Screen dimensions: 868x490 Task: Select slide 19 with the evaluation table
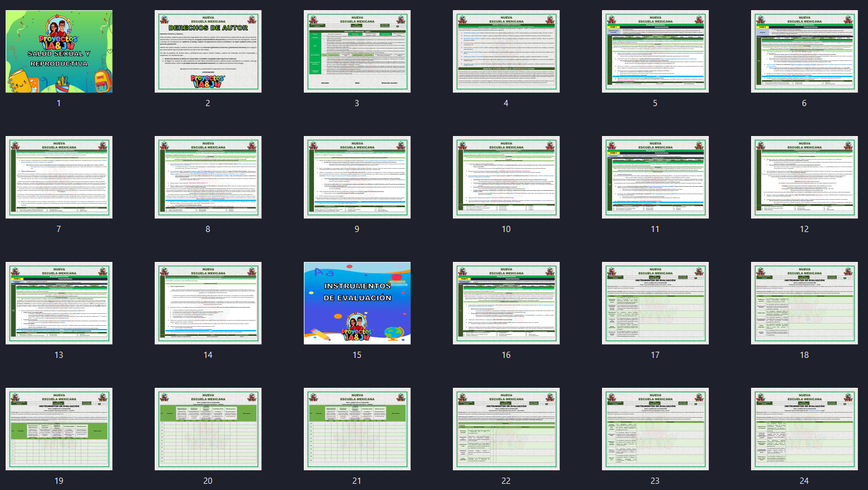59,429
